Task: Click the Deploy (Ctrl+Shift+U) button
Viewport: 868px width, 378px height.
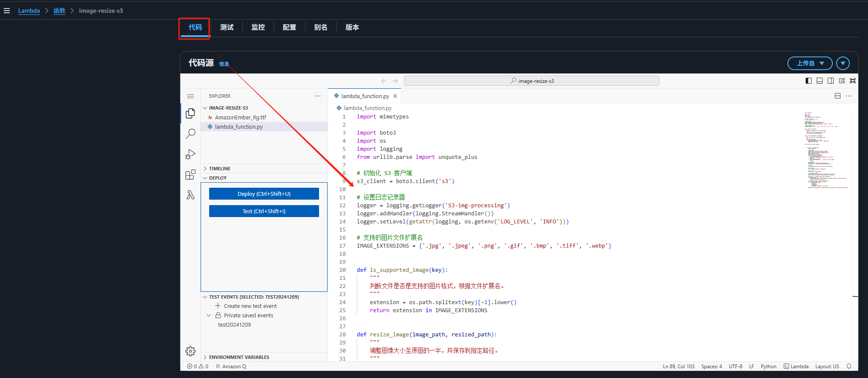Action: tap(264, 194)
